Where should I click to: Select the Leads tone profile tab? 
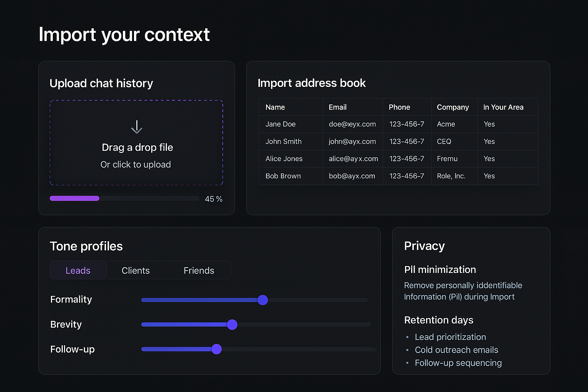78,270
